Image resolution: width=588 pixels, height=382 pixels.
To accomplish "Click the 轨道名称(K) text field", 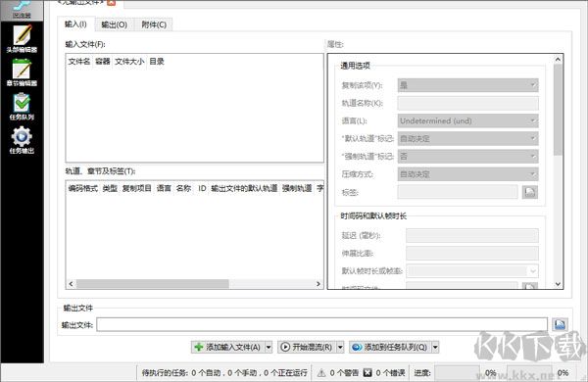I will (468, 103).
